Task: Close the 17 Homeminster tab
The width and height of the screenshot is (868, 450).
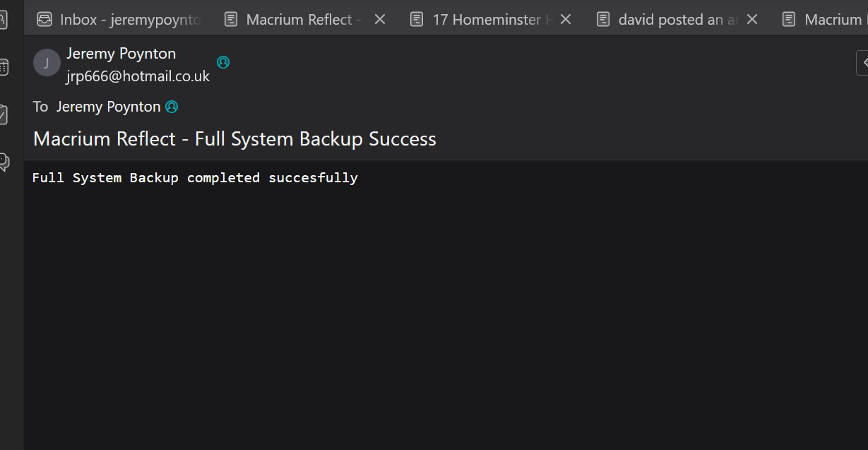Action: (566, 20)
